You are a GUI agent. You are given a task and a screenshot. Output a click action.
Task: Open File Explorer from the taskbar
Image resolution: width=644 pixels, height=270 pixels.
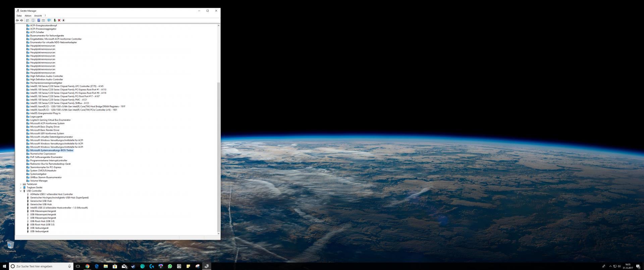coord(106,266)
